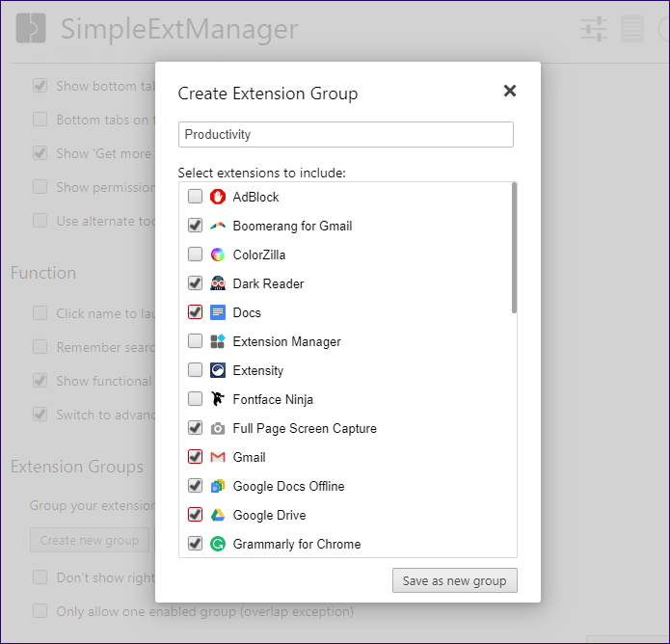
Task: Click the Fontface Ninja icon
Action: 218,399
